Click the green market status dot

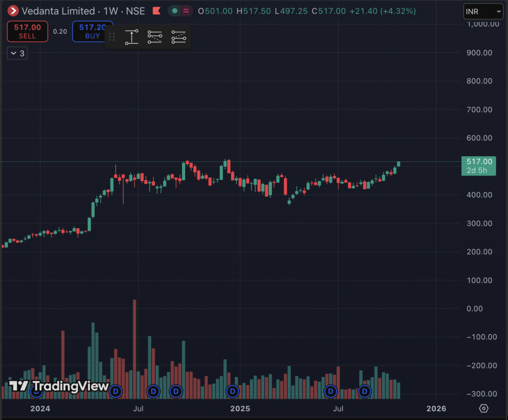tap(175, 11)
